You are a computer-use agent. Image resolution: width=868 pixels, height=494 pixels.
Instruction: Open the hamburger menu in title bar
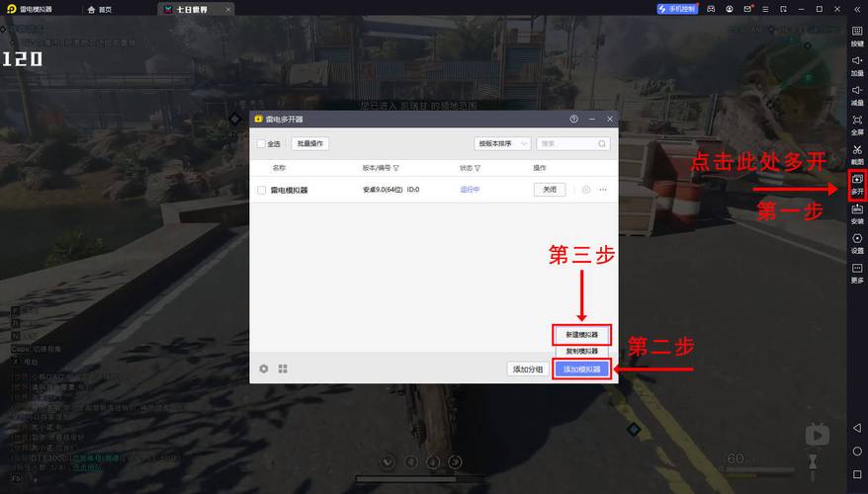(765, 10)
